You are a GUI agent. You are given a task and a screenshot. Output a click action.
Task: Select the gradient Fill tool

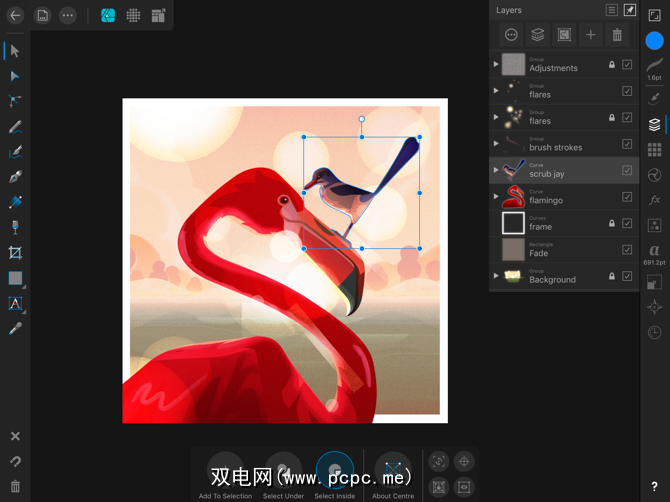tap(15, 202)
